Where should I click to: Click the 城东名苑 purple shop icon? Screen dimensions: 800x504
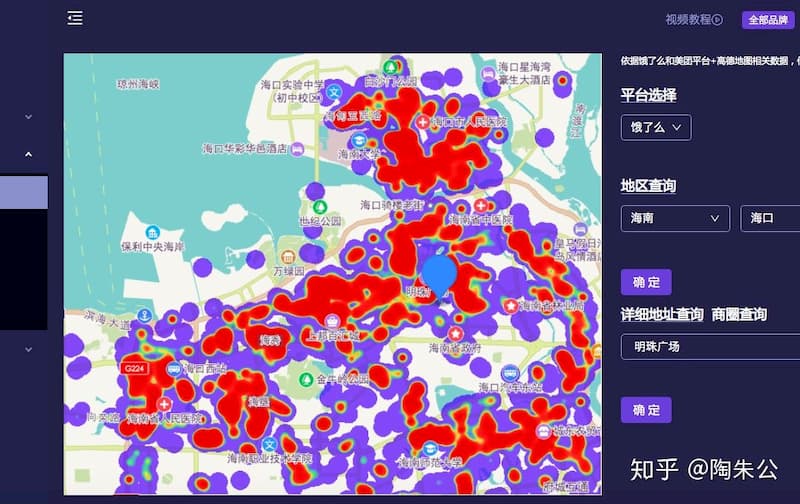pyautogui.click(x=543, y=432)
